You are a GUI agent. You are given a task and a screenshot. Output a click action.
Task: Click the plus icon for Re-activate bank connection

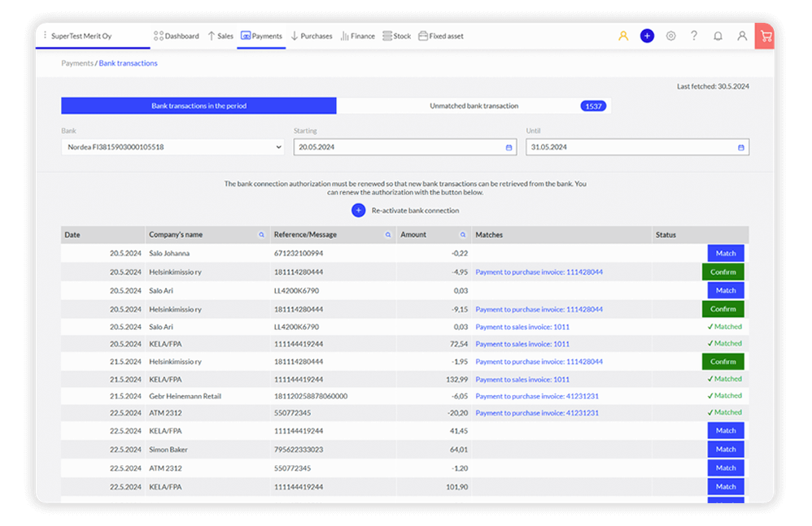coord(358,211)
